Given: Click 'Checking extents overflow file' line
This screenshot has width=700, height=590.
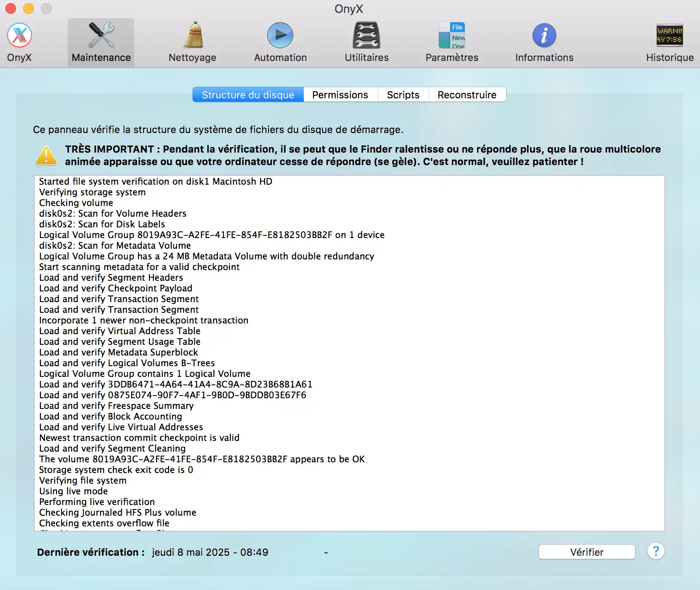Looking at the screenshot, I should click(x=105, y=523).
